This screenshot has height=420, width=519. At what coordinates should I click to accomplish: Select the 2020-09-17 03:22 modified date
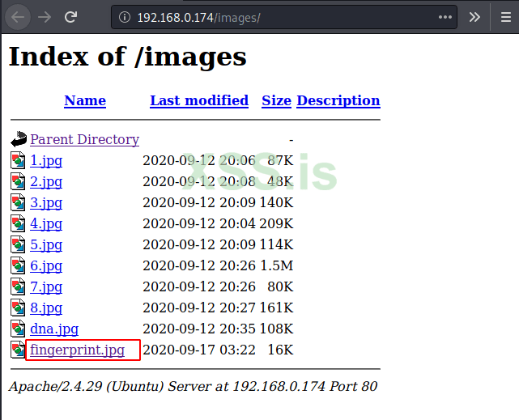(x=199, y=350)
